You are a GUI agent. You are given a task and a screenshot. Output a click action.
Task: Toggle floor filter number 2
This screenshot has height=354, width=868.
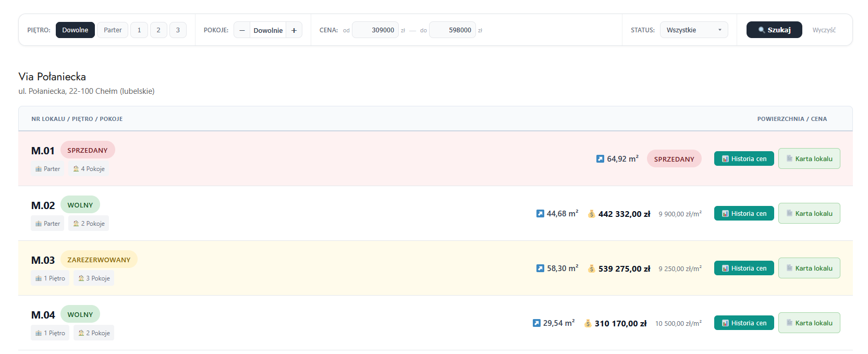pyautogui.click(x=158, y=30)
